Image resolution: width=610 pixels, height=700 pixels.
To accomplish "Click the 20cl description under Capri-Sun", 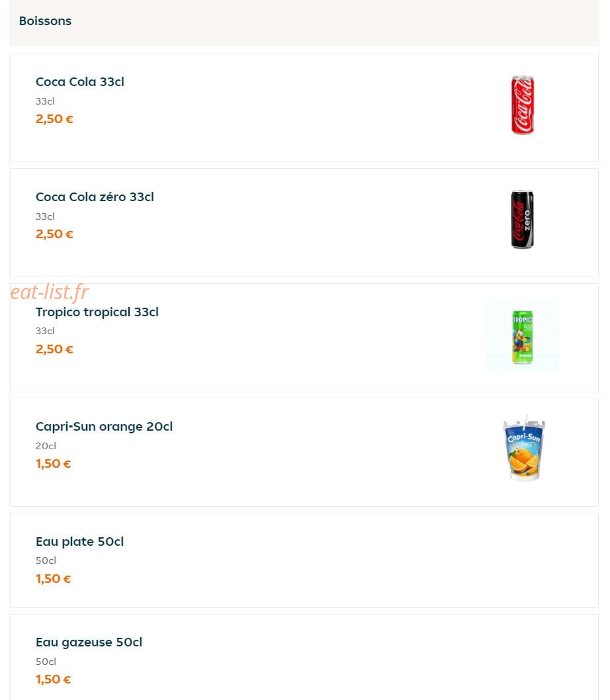I will (x=46, y=446).
